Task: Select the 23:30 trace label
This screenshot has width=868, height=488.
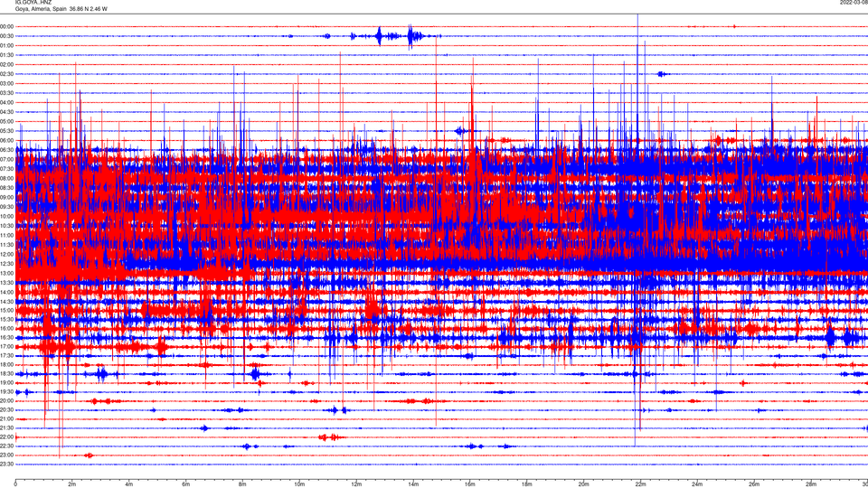Action: (x=6, y=465)
